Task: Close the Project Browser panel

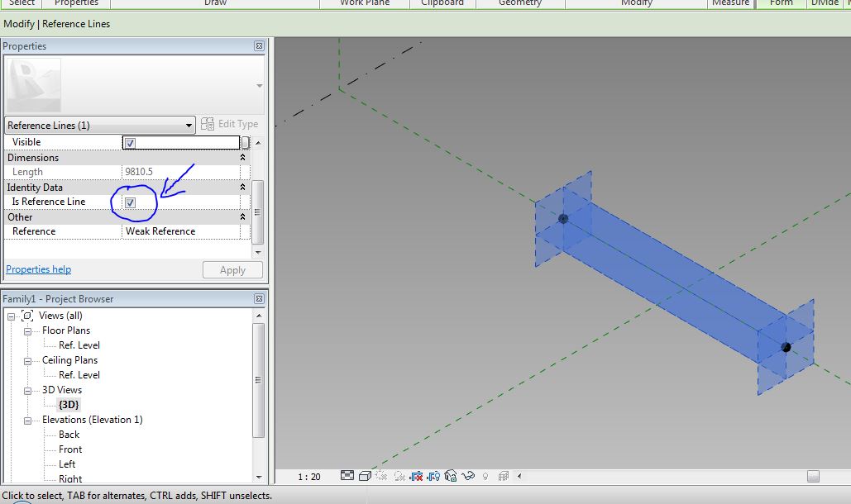Action: click(259, 298)
